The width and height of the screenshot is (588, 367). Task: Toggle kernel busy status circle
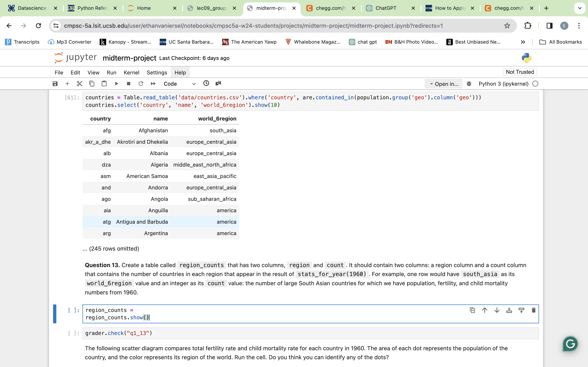point(536,84)
